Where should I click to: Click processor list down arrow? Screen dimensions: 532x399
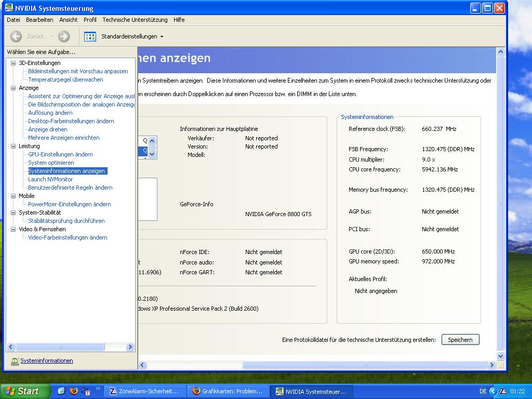click(x=152, y=154)
